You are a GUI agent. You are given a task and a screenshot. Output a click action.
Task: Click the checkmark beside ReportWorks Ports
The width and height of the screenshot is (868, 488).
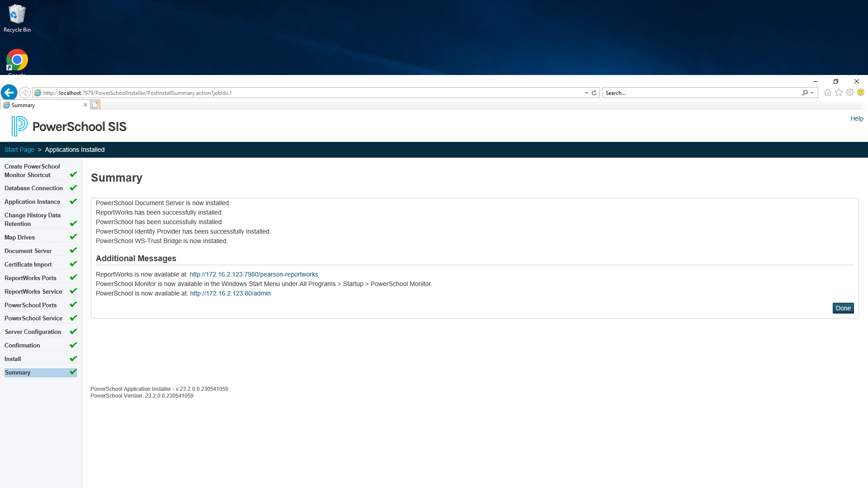point(73,277)
